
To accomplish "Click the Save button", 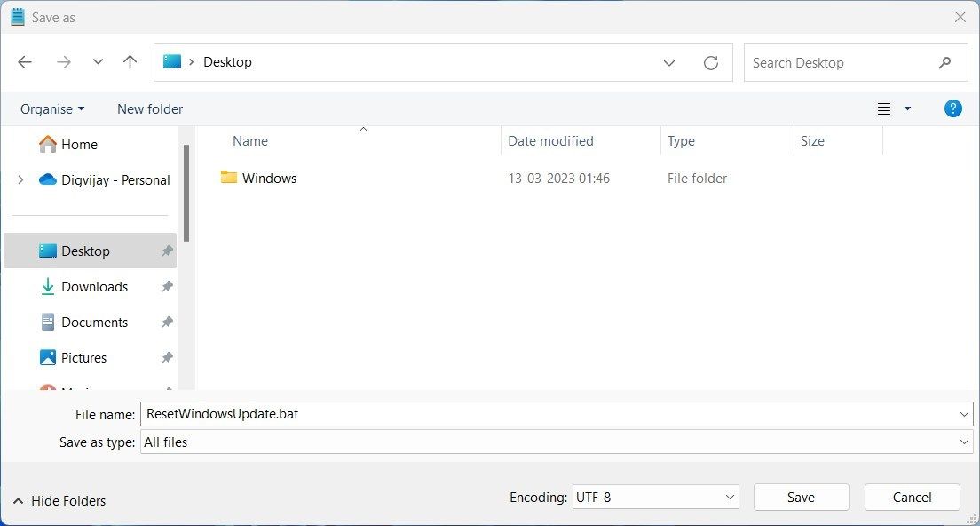I will pyautogui.click(x=800, y=497).
